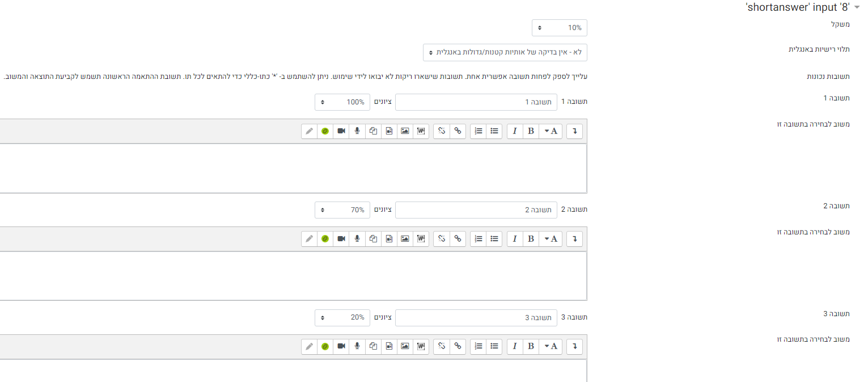Click inside answer 2 feedback text area
The width and height of the screenshot is (868, 382).
point(293,276)
